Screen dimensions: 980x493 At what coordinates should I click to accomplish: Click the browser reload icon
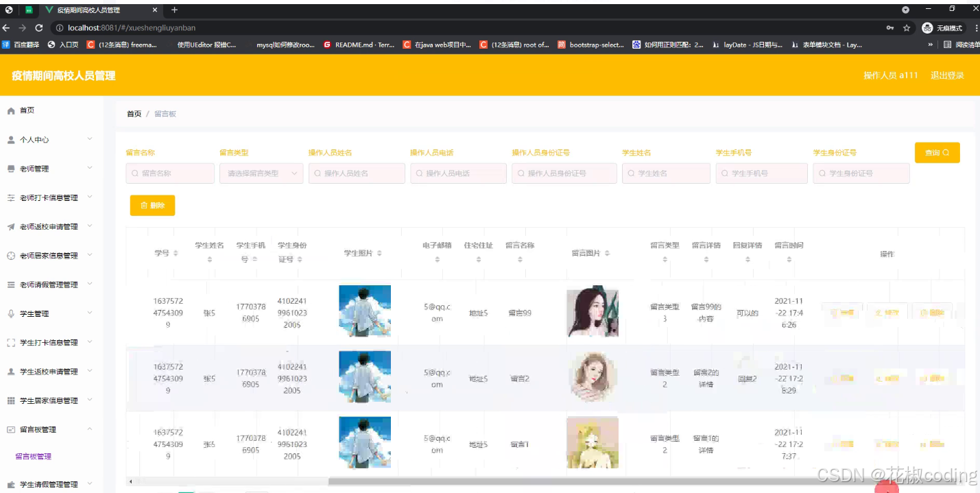(x=39, y=28)
